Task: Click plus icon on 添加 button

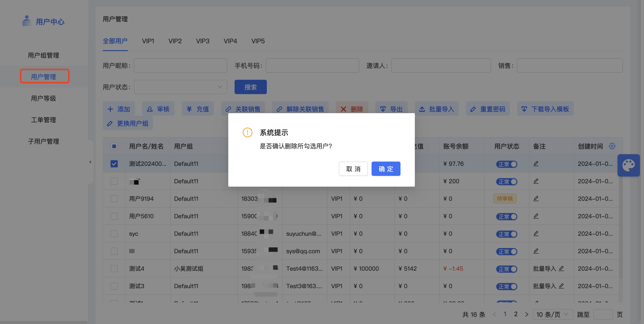Action: [110, 109]
